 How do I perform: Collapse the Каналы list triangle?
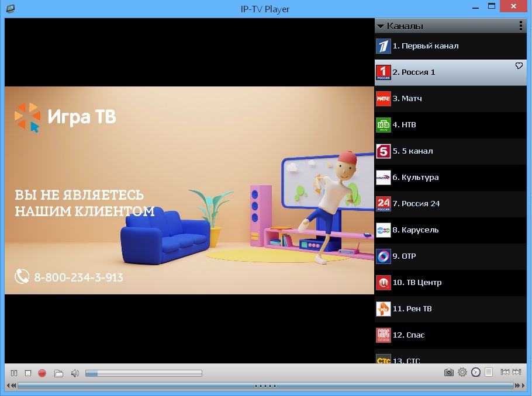pos(381,26)
